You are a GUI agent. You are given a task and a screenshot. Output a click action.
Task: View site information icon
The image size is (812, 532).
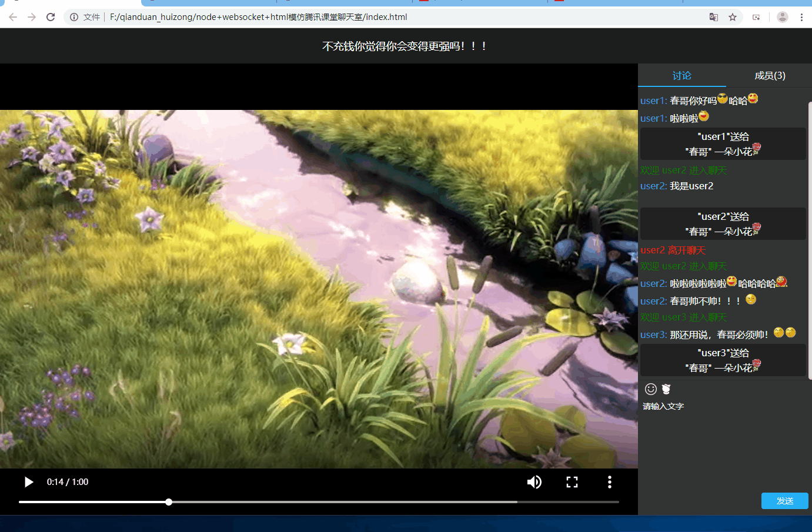(x=74, y=17)
